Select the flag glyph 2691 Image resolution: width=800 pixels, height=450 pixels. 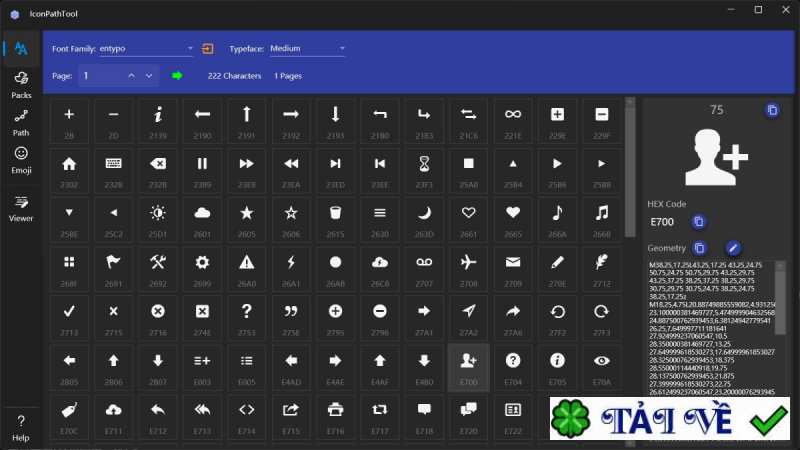[113, 269]
